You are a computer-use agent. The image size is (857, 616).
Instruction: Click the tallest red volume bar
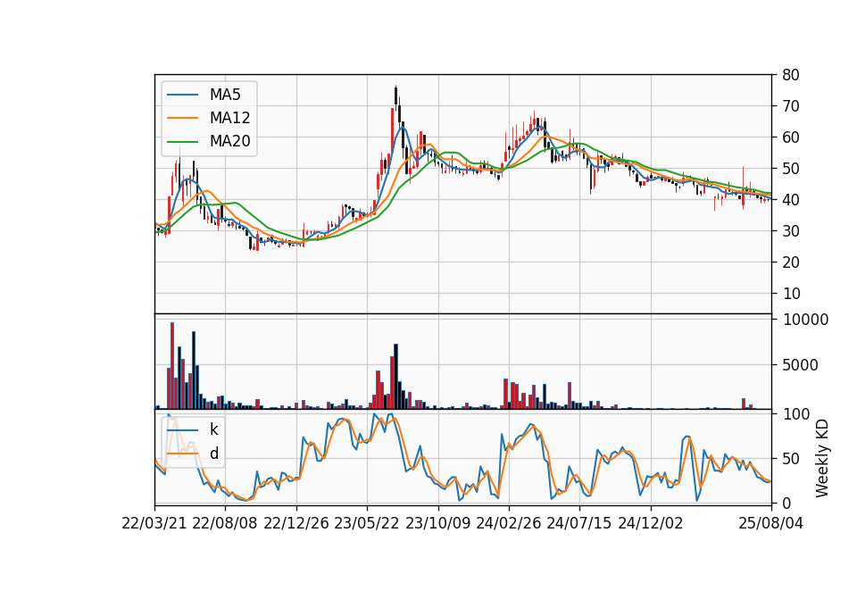coord(172,365)
